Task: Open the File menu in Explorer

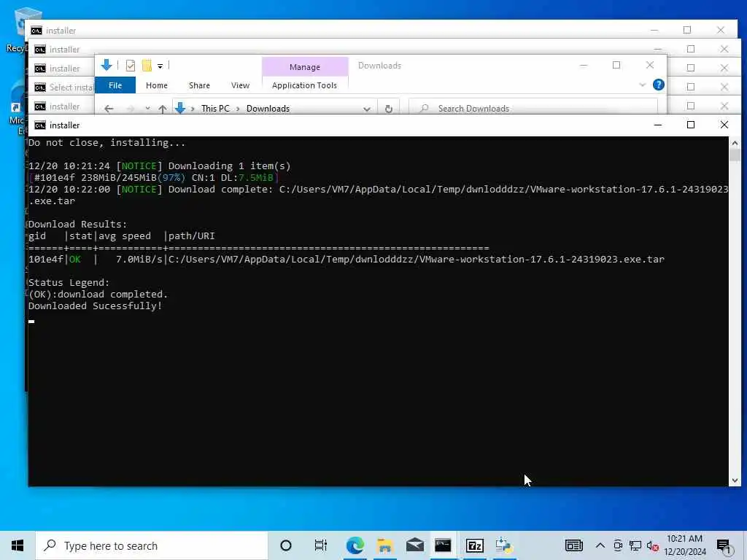Action: click(115, 85)
